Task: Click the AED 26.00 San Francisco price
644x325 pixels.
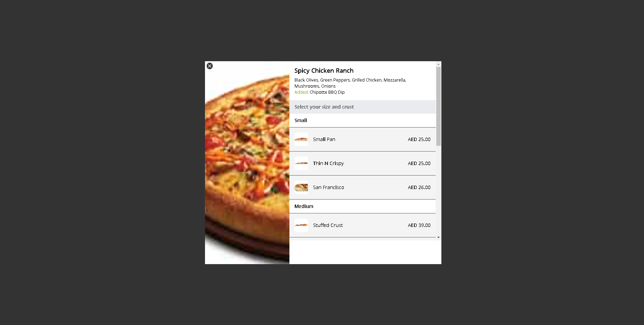Action: coord(419,187)
